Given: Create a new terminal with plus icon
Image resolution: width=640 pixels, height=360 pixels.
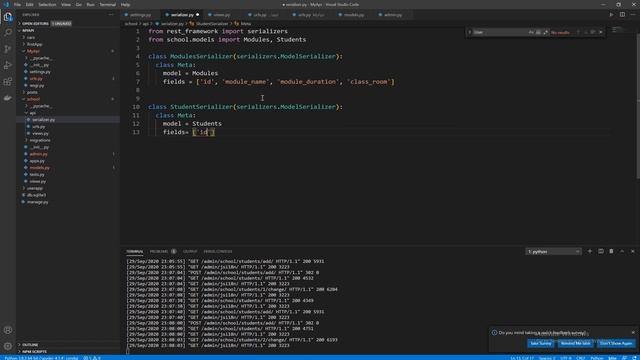Looking at the screenshot, I should click(x=589, y=251).
